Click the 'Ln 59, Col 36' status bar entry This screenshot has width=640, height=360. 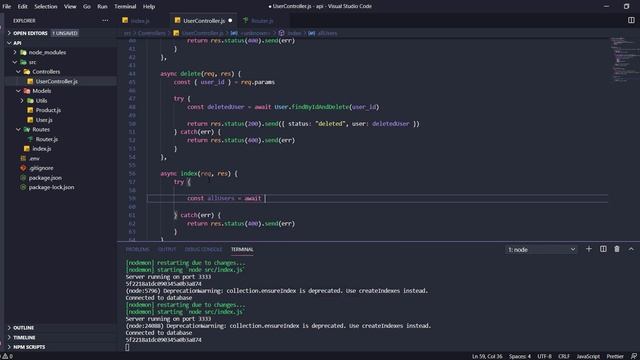[487, 356]
